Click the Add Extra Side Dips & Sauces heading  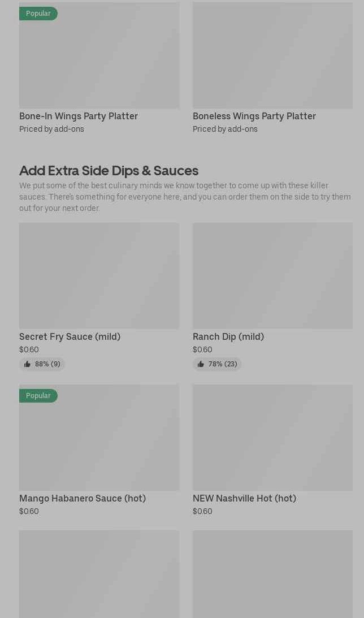click(109, 170)
